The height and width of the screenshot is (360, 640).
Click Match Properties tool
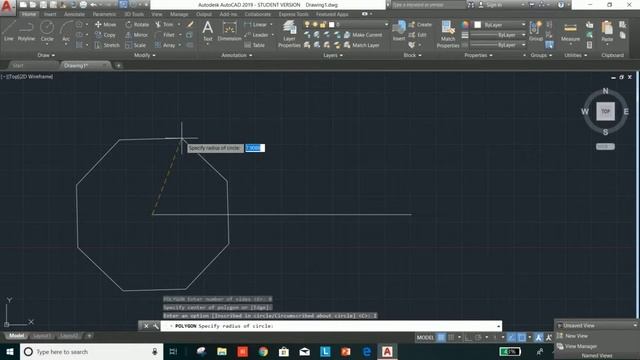point(448,34)
